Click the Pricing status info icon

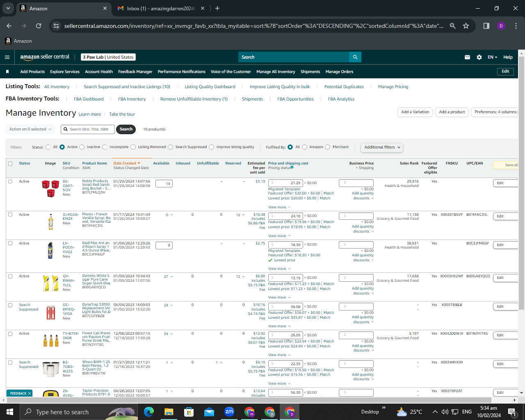click(x=292, y=167)
